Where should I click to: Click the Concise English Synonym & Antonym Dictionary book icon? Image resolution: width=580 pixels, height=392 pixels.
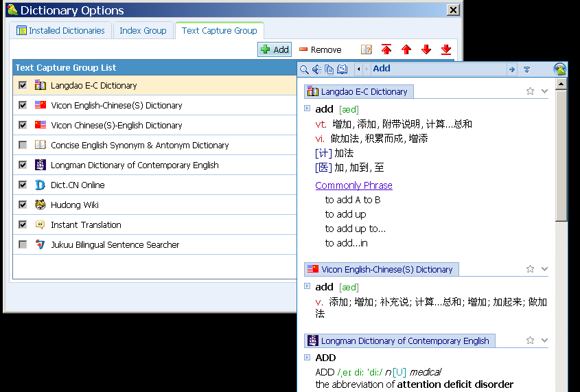point(40,145)
